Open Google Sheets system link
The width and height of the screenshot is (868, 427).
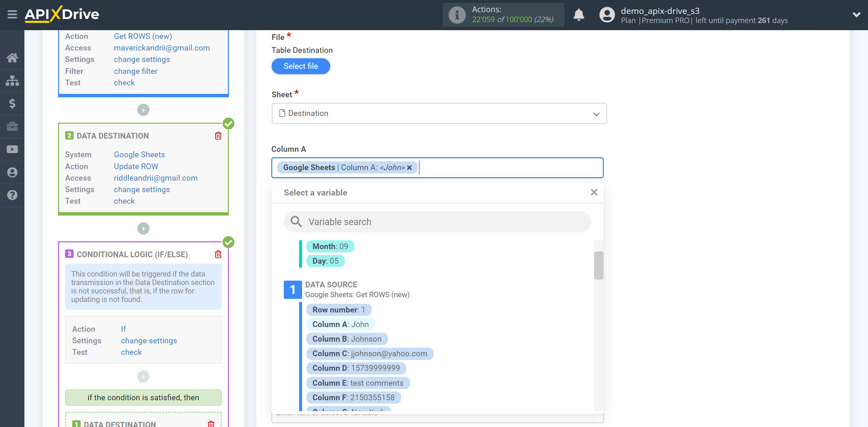click(x=139, y=155)
